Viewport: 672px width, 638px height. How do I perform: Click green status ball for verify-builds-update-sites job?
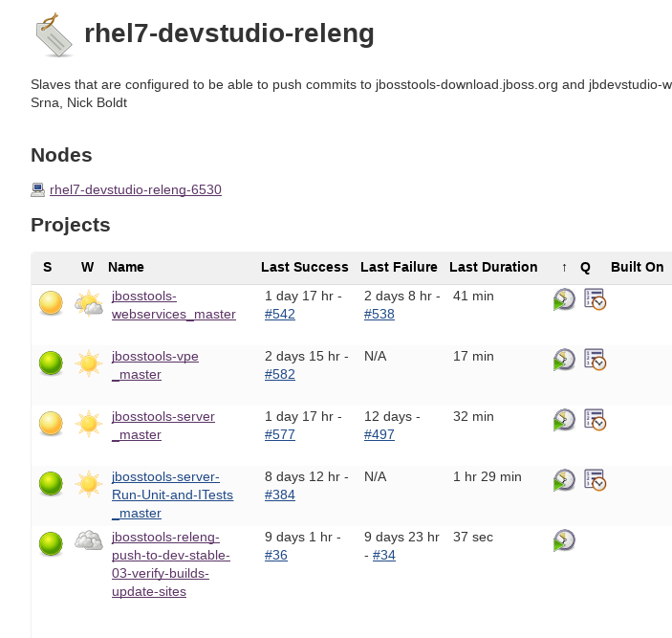click(51, 543)
